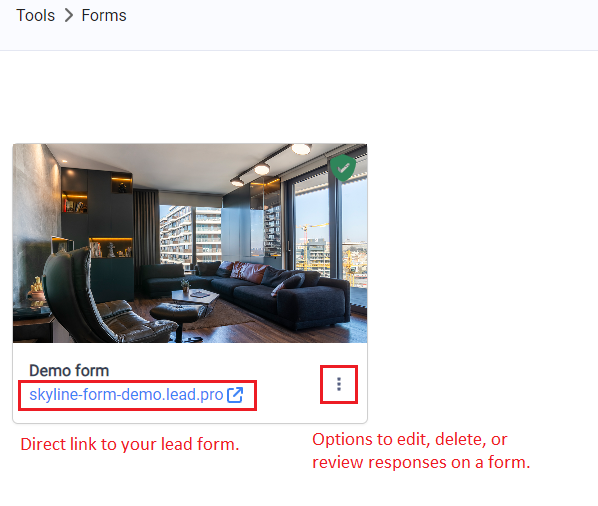Open the skyline-form-demo.lead.pro link
The image size is (598, 506).
(126, 395)
